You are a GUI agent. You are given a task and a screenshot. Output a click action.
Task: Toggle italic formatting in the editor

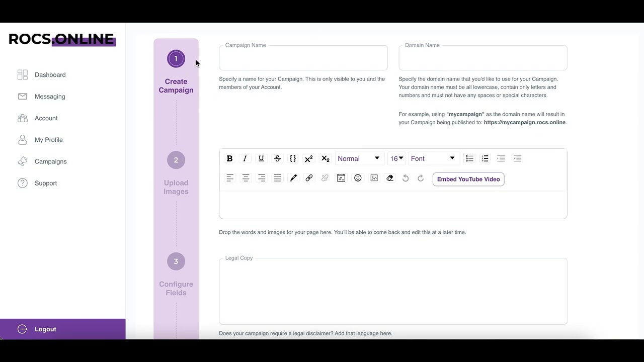point(245,158)
